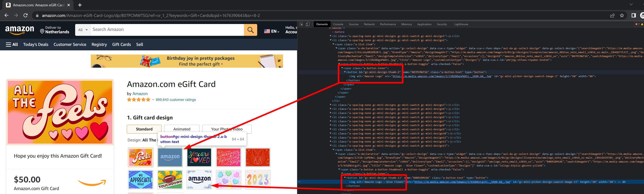Open the browser side panel icon
This screenshot has width=644, height=194.
click(x=634, y=16)
